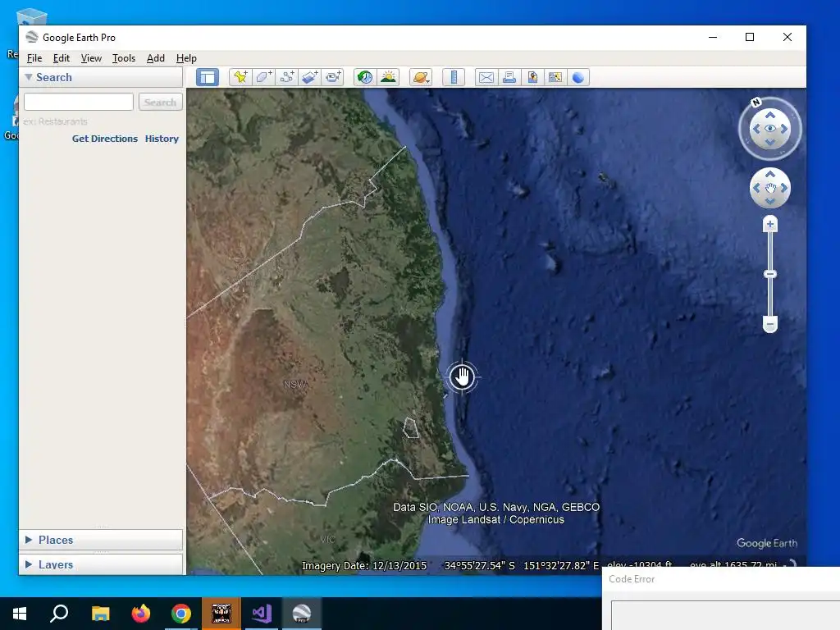Show the ruler tool

[x=454, y=77]
